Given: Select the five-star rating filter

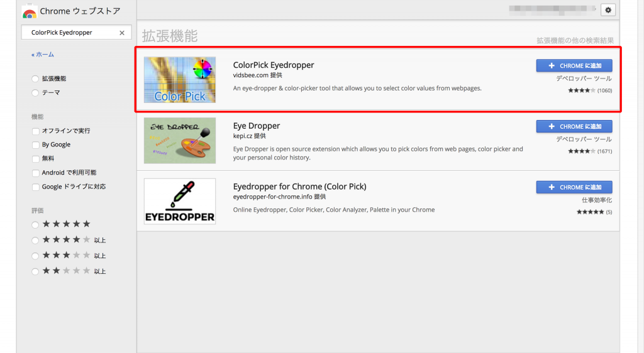Looking at the screenshot, I should tap(35, 225).
